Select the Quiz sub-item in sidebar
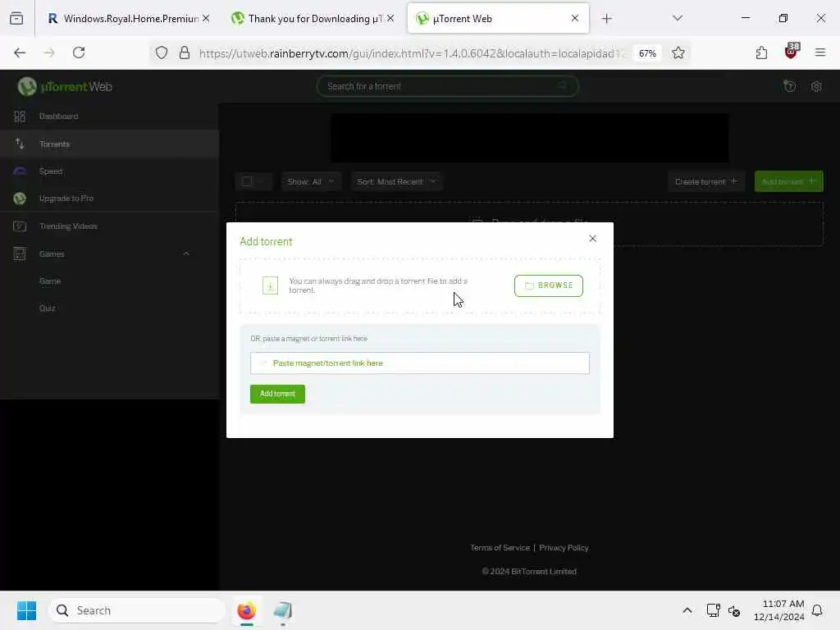Viewport: 840px width, 630px height. 47,308
